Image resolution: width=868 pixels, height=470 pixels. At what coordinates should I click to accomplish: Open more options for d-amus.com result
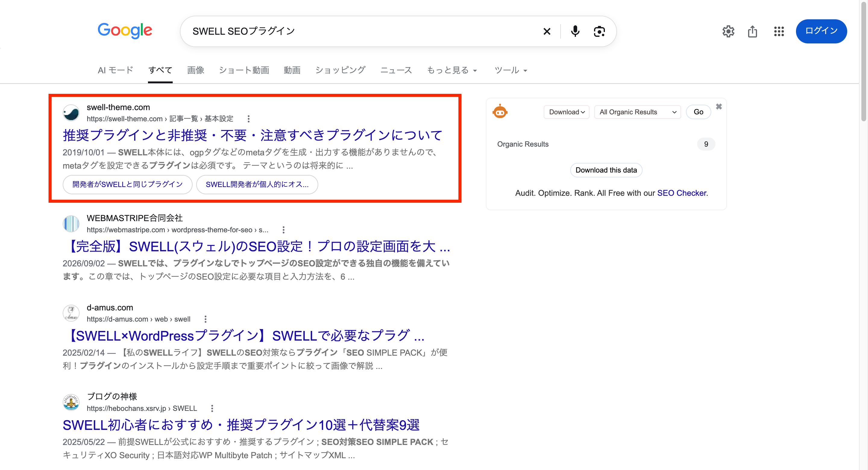pos(205,319)
